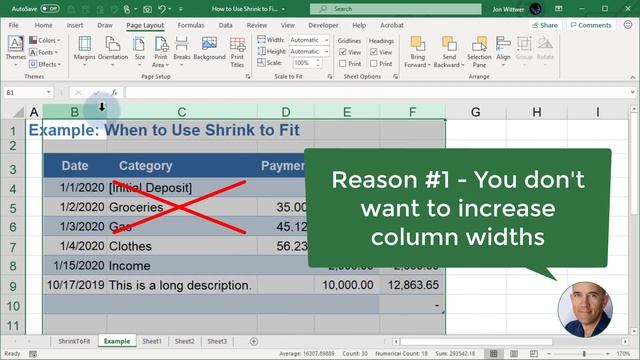Image resolution: width=640 pixels, height=360 pixels.
Task: Expand the formula bar
Action: 632,93
